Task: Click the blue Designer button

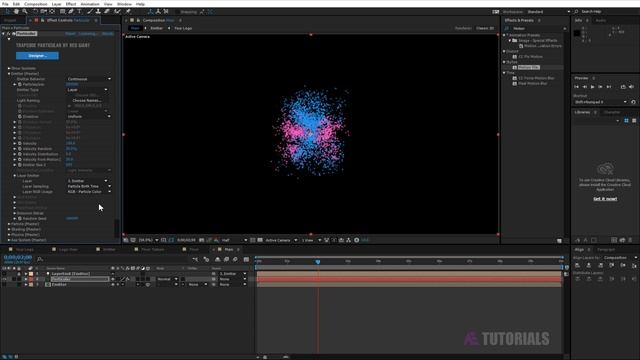Action: coord(37,56)
